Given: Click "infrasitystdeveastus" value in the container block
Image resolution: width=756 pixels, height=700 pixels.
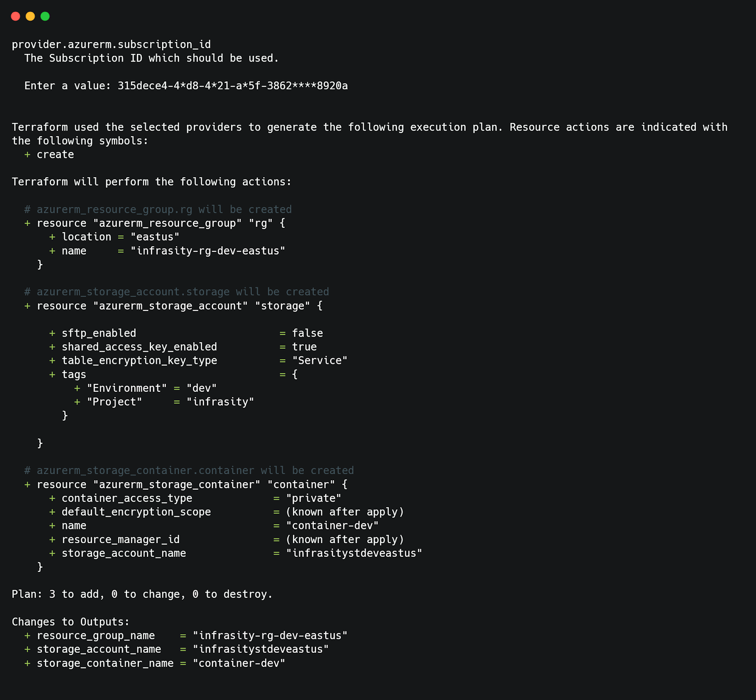Looking at the screenshot, I should pyautogui.click(x=354, y=553).
